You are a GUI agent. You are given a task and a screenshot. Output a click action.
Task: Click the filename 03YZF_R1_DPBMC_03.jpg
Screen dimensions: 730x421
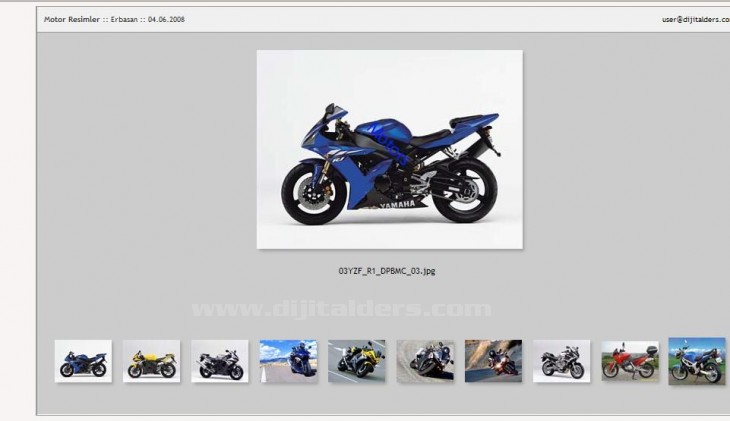click(387, 271)
